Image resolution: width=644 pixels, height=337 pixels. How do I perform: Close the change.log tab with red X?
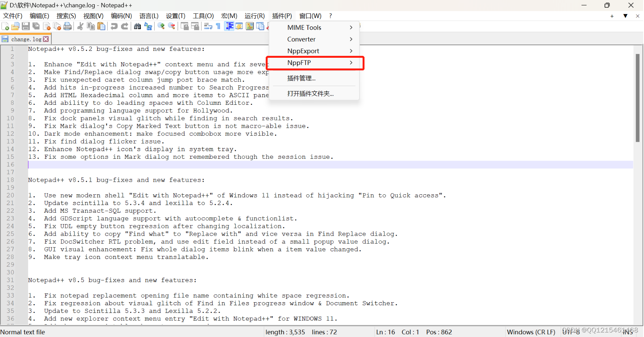pyautogui.click(x=46, y=39)
